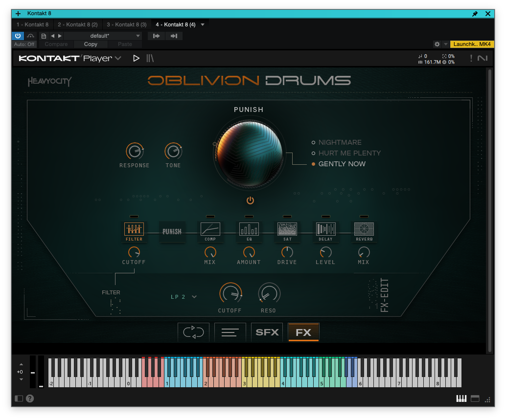Go to next preset arrow
Screen dimensions: 506x420
pyautogui.click(x=60, y=36)
